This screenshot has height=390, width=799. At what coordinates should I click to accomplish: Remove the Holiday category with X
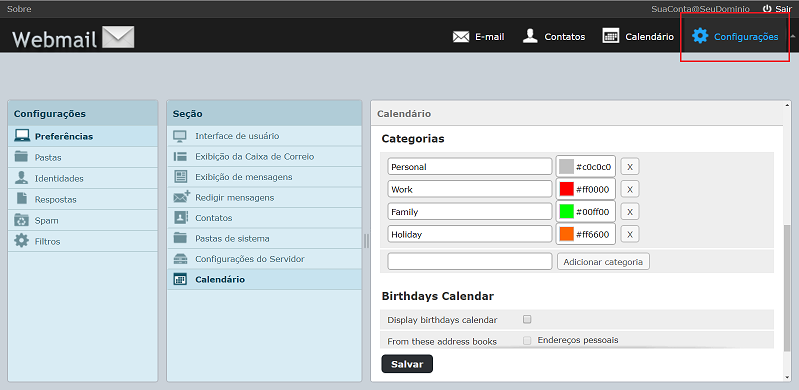(x=630, y=234)
